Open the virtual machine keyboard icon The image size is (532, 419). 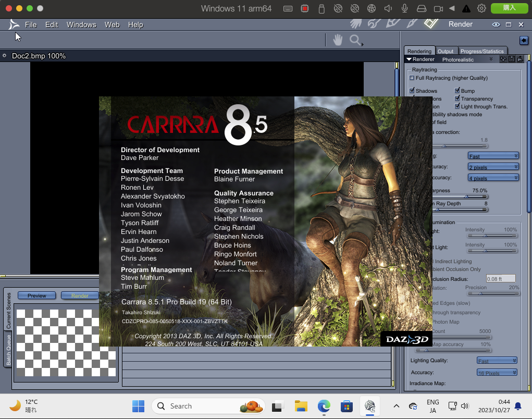pos(288,9)
